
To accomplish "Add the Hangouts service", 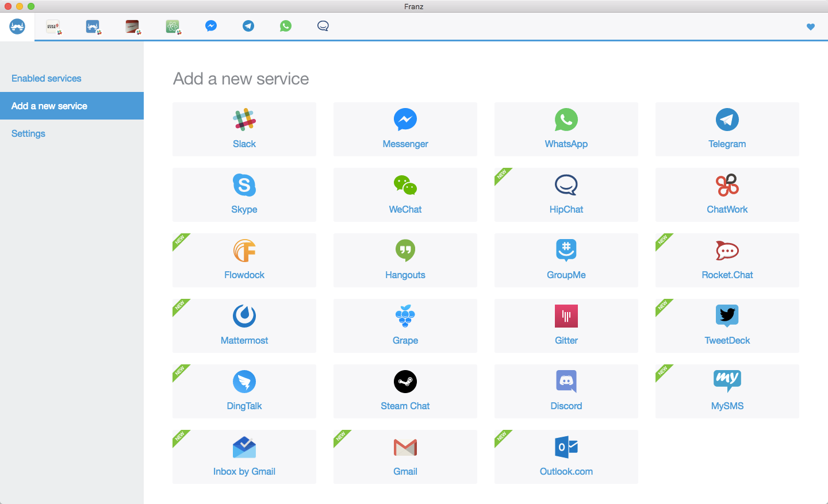I will (x=405, y=260).
